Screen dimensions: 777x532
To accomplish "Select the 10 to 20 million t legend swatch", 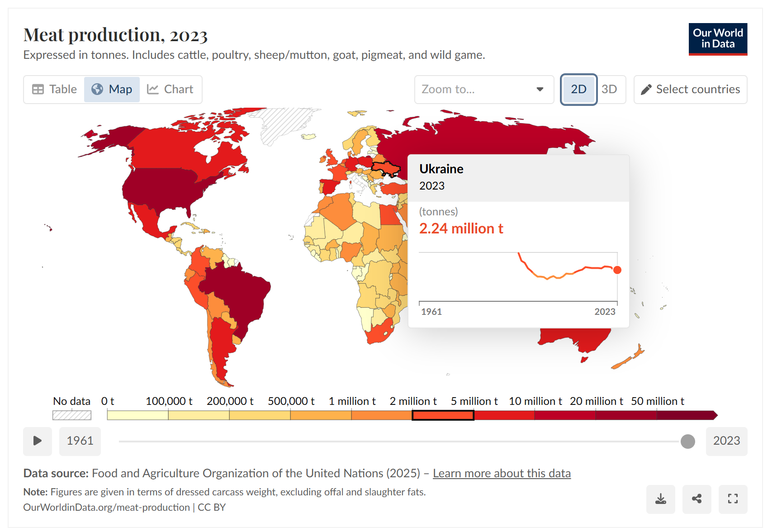I will [x=565, y=415].
